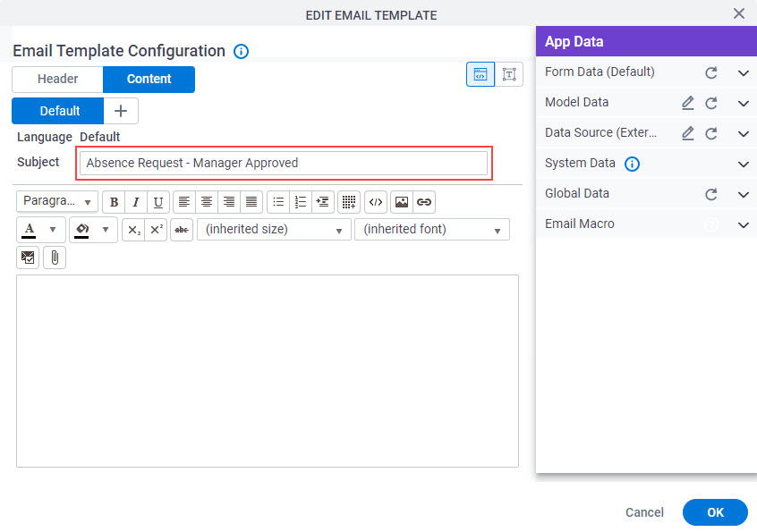Edit Data Source (External) with pencil icon
Screen dimensions: 757x532
pos(688,133)
